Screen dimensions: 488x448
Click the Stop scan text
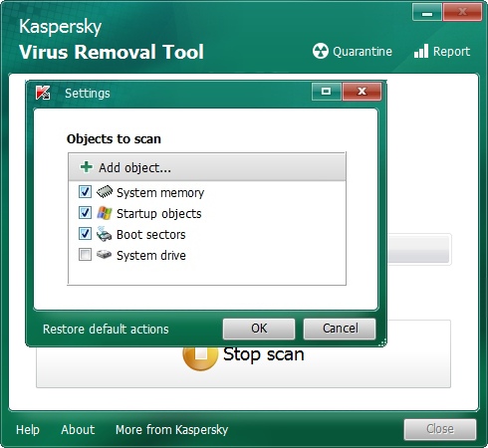tap(264, 354)
